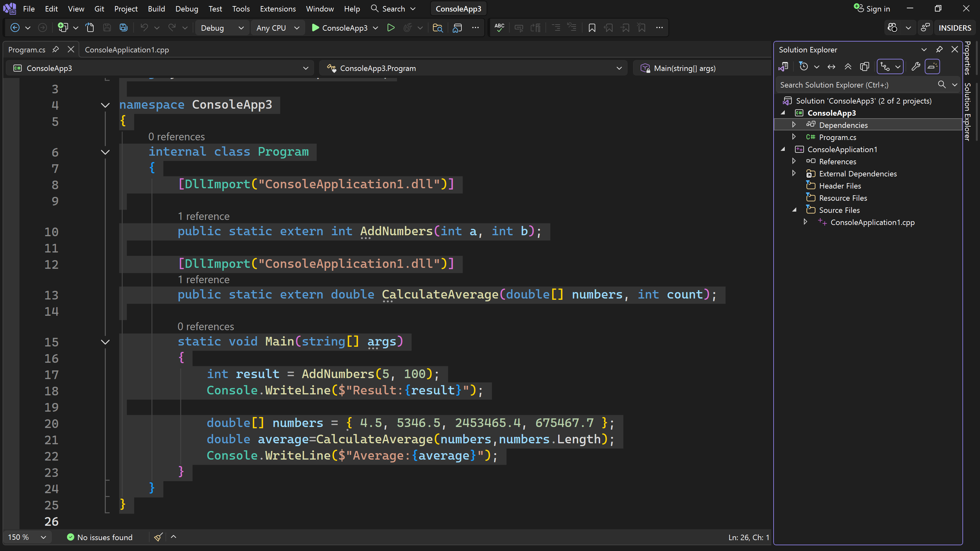Open the Build menu
980x551 pixels.
click(x=156, y=8)
